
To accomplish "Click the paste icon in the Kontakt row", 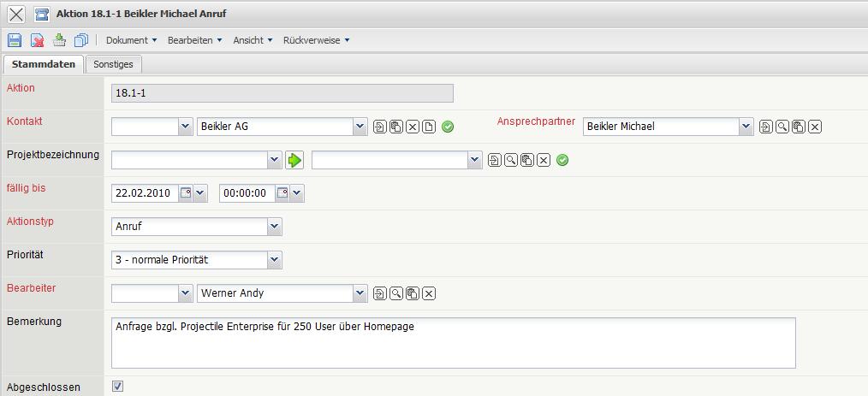I will click(x=395, y=127).
